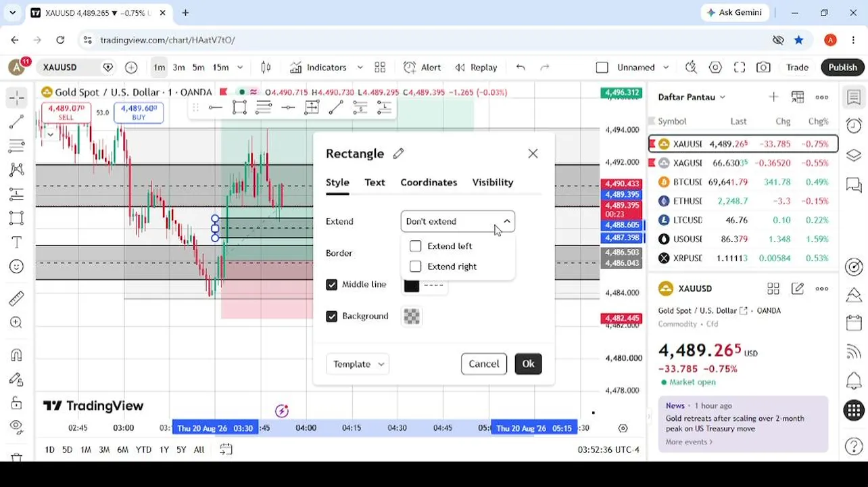Open the chats panel in right sidebar
Image resolution: width=868 pixels, height=487 pixels.
pyautogui.click(x=854, y=184)
